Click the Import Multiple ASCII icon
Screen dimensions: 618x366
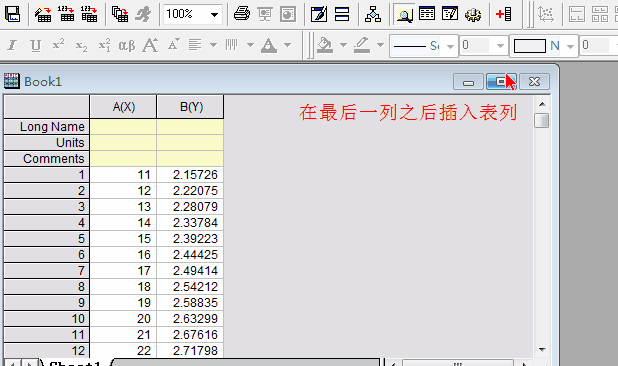89,14
